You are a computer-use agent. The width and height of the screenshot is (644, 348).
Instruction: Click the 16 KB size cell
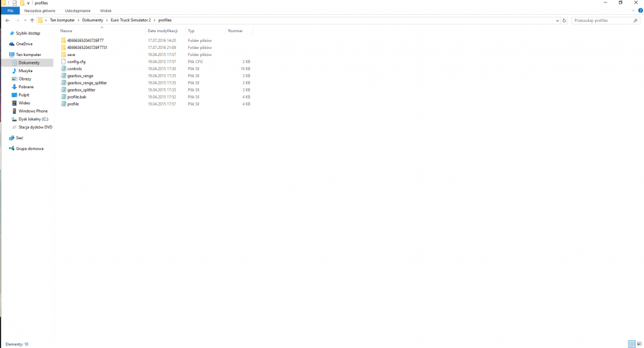pos(245,68)
